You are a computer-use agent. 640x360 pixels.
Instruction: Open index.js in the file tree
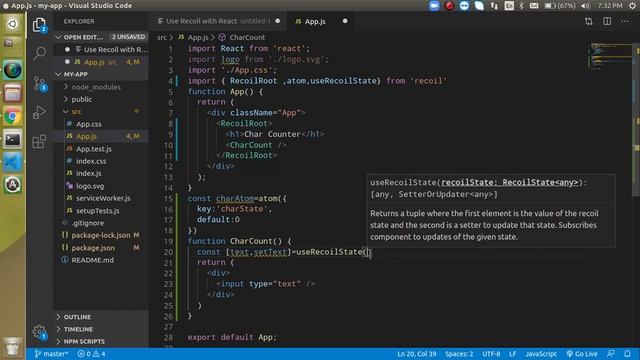click(89, 173)
